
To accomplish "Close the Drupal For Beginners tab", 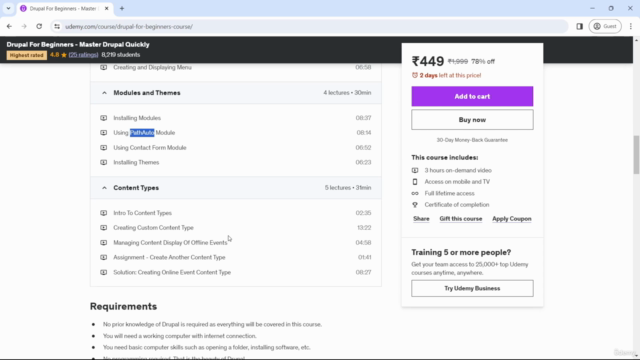I will pyautogui.click(x=107, y=9).
